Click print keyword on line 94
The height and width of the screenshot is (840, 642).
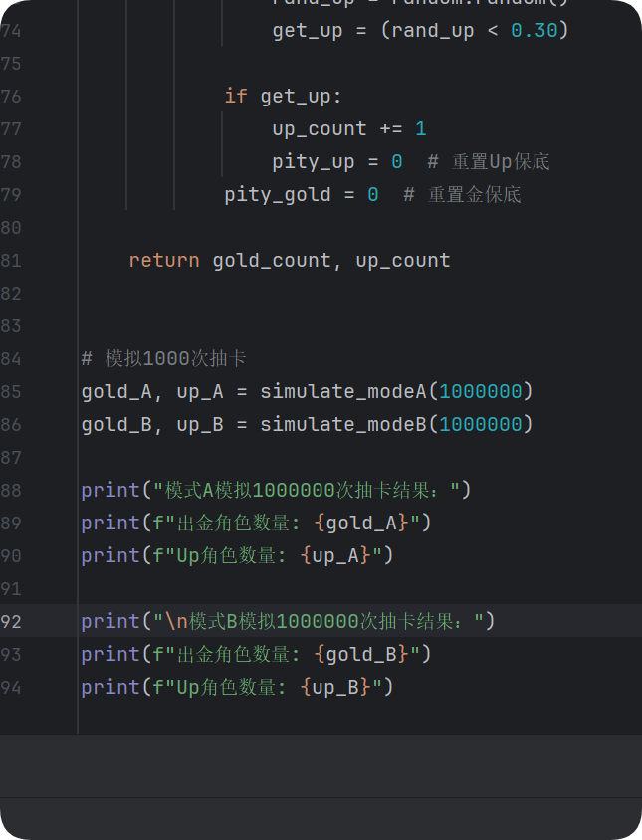click(x=110, y=687)
